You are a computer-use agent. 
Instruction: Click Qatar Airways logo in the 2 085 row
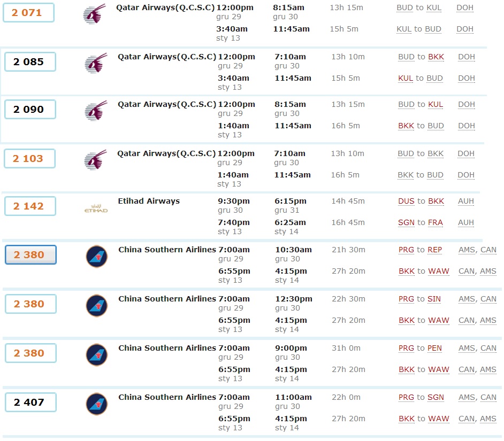[x=96, y=63]
